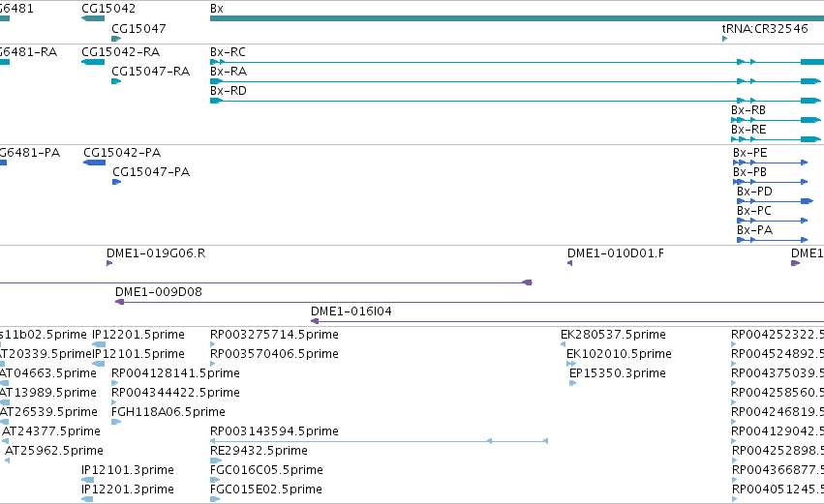Image resolution: width=824 pixels, height=504 pixels.
Task: Click the CG15042-RA transcript glyph
Action: 93,62
